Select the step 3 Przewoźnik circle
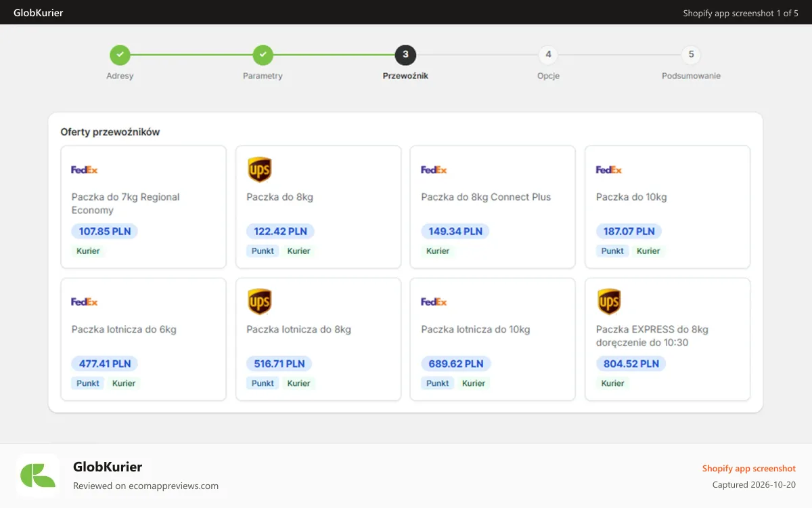This screenshot has width=812, height=508. tap(405, 55)
